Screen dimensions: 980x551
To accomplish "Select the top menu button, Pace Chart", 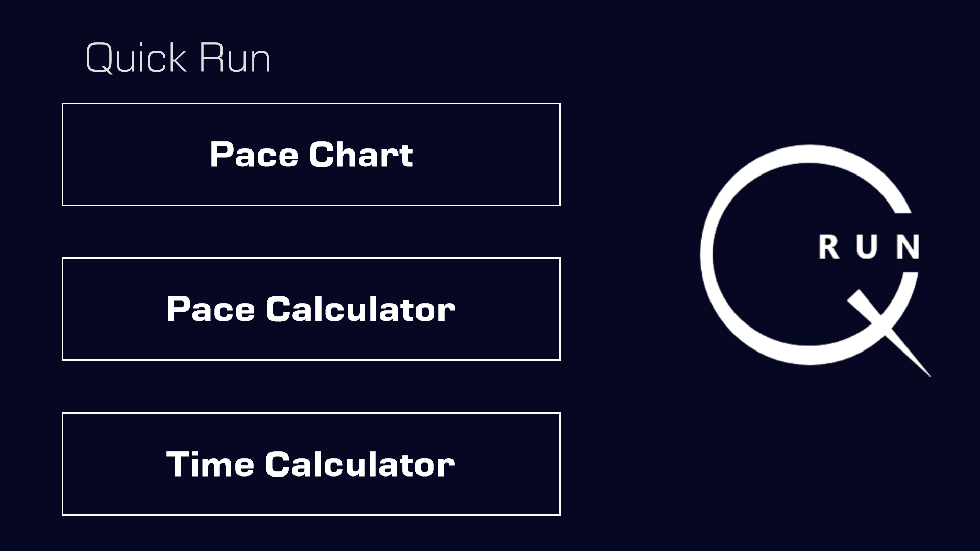I will coord(311,154).
